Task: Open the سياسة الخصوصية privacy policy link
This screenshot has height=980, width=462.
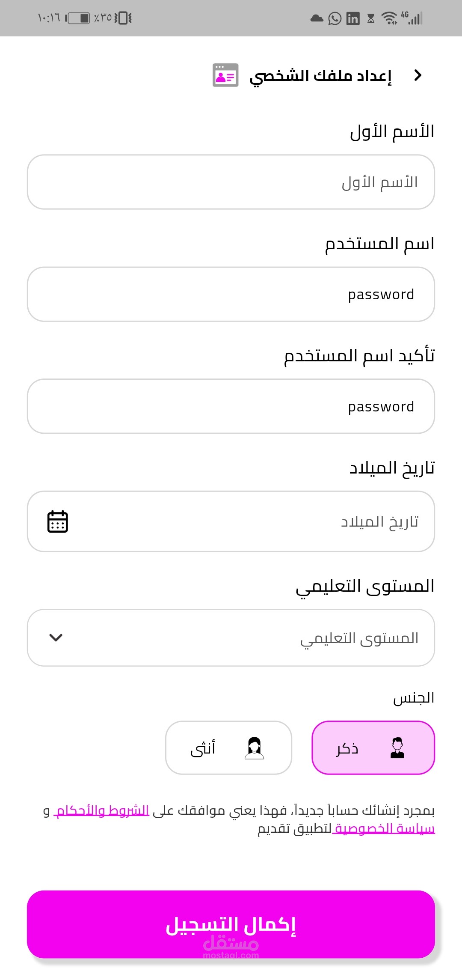Action: tap(384, 828)
